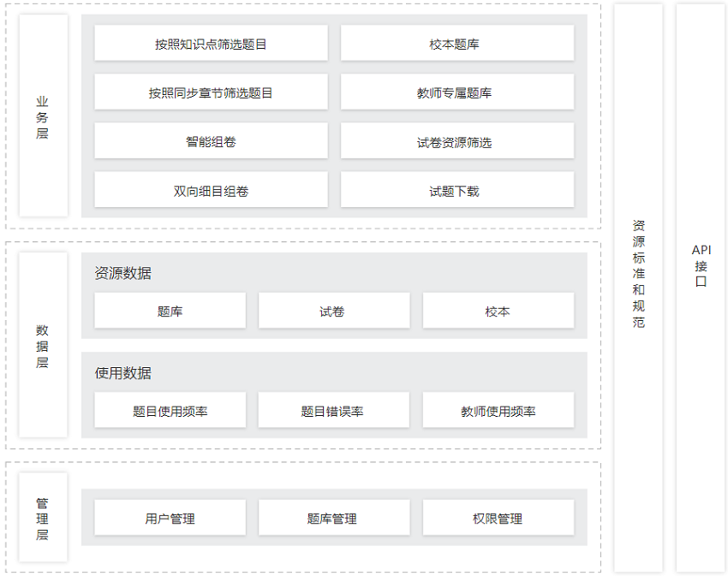This screenshot has height=576, width=728.
Task: Click the 智能组卷 box
Action: point(211,140)
